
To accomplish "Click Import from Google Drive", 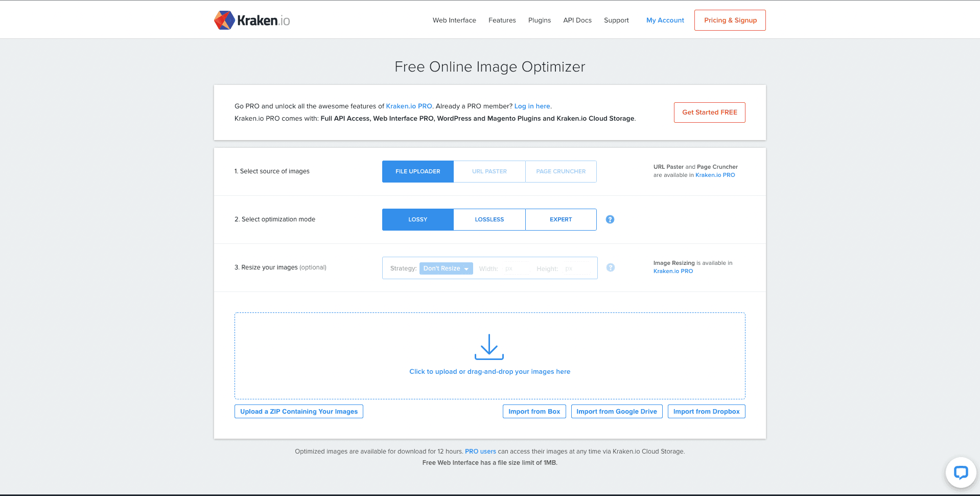I will (x=617, y=412).
